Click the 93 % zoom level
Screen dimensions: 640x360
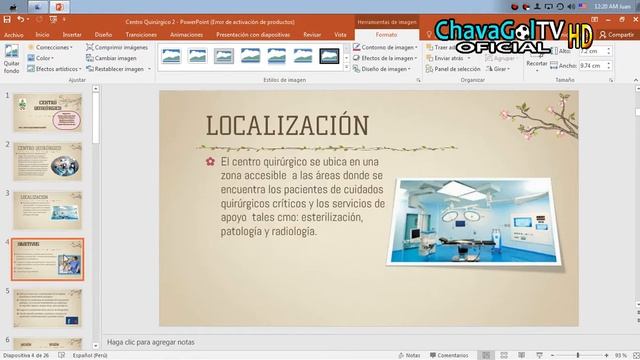click(620, 356)
